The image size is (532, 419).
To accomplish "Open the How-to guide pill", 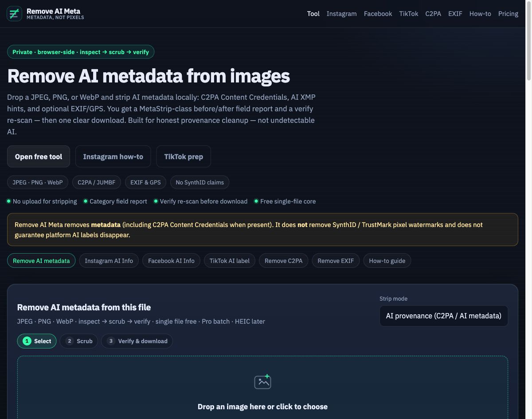I will [x=387, y=261].
